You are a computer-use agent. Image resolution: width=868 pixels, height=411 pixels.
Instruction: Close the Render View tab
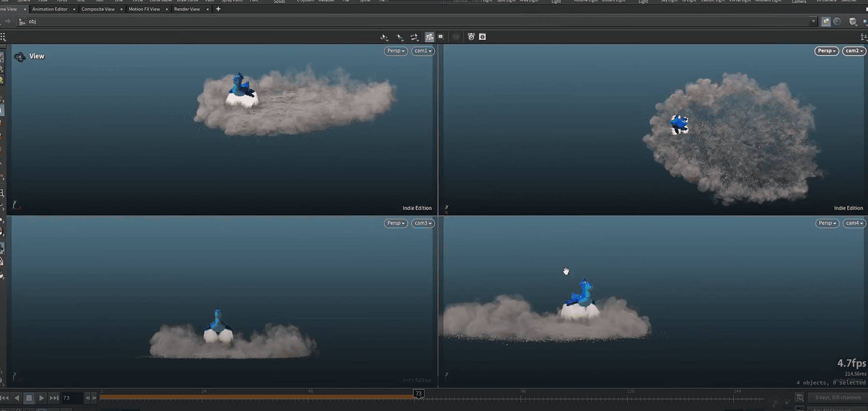[x=208, y=9]
